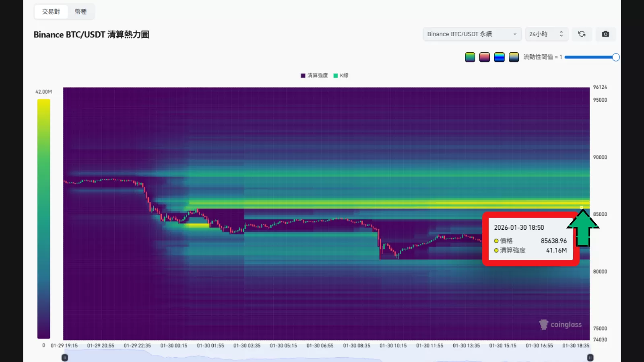Open the Binance BTC/USDT 永續 dropdown
This screenshot has height=362, width=644.
click(x=472, y=34)
